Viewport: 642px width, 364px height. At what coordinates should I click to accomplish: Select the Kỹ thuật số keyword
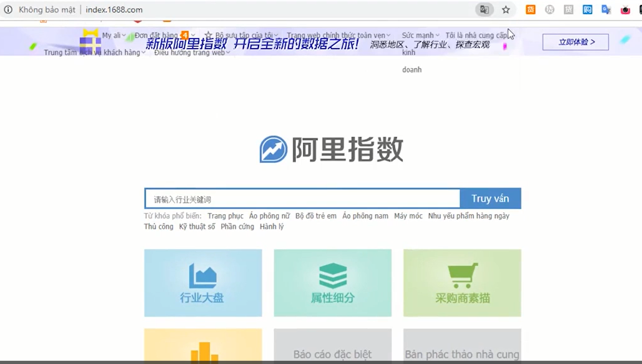point(197,227)
